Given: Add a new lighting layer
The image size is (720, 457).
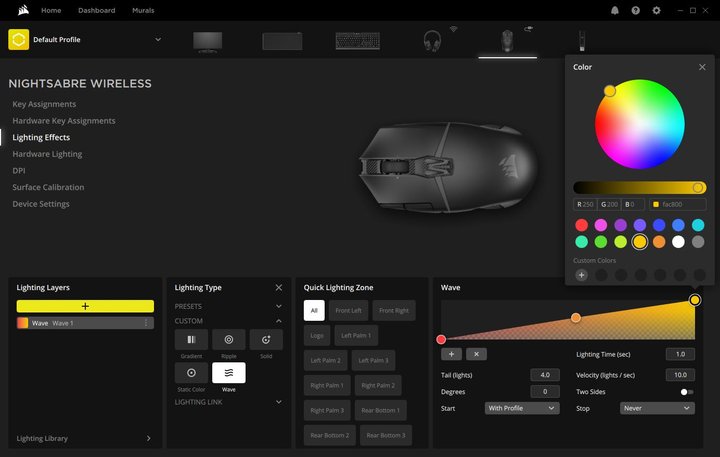Looking at the screenshot, I should pyautogui.click(x=85, y=306).
